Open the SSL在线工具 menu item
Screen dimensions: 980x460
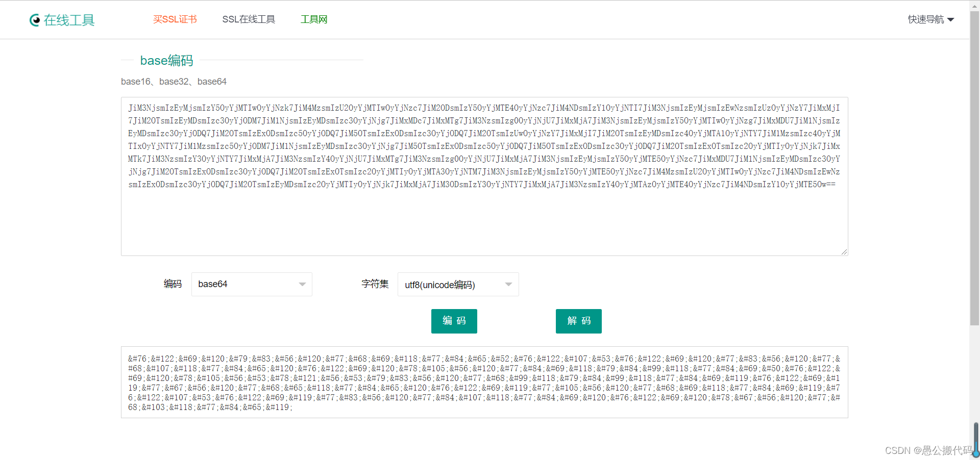[x=249, y=19]
